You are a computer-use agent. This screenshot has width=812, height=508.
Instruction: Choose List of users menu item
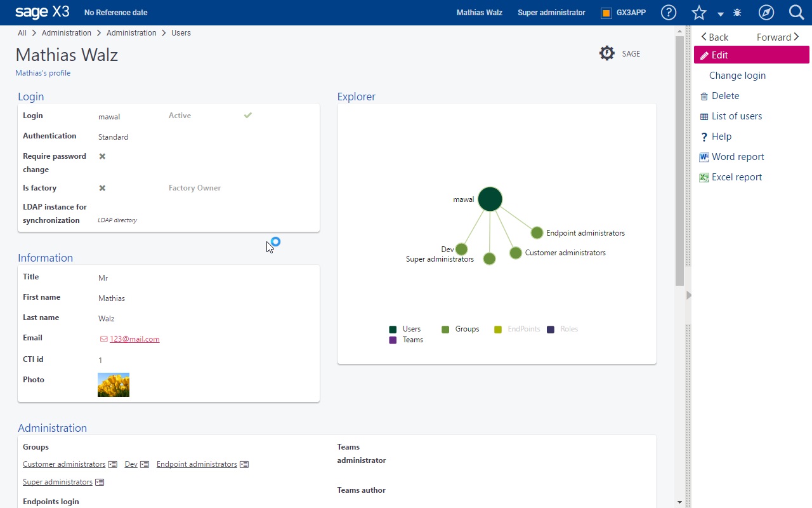click(x=737, y=116)
